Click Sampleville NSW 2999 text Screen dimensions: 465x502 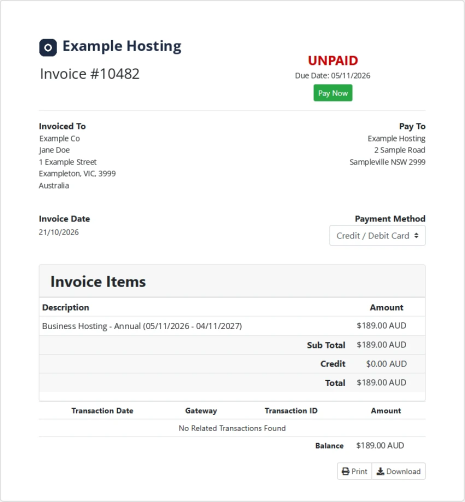387,162
